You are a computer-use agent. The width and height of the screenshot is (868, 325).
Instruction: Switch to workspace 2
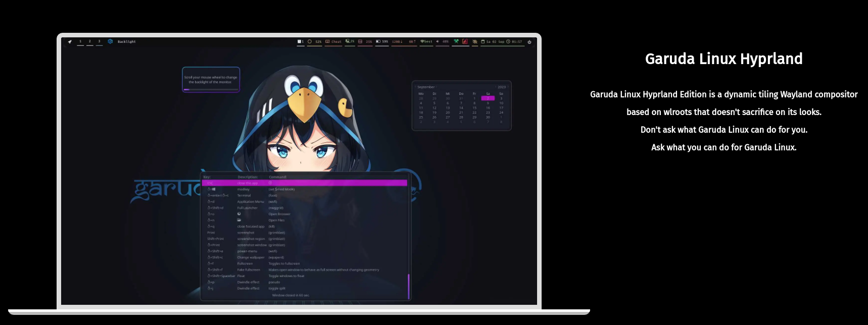(x=90, y=42)
